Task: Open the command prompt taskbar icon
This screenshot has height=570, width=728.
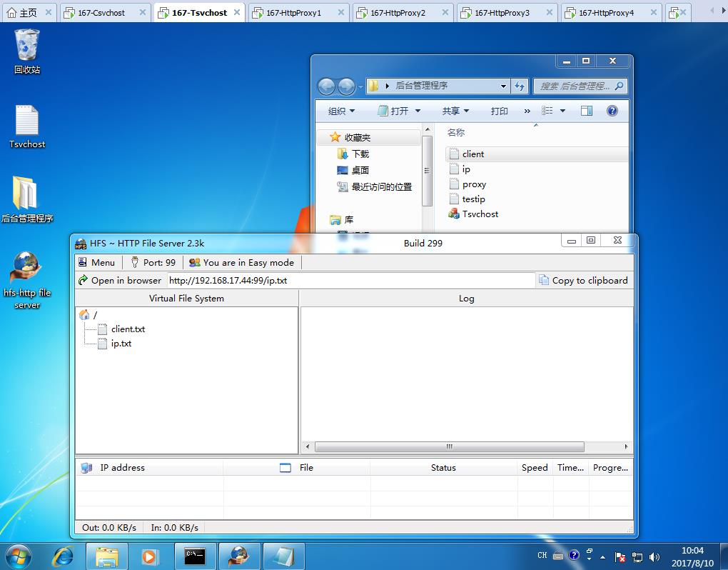Action: 195,556
